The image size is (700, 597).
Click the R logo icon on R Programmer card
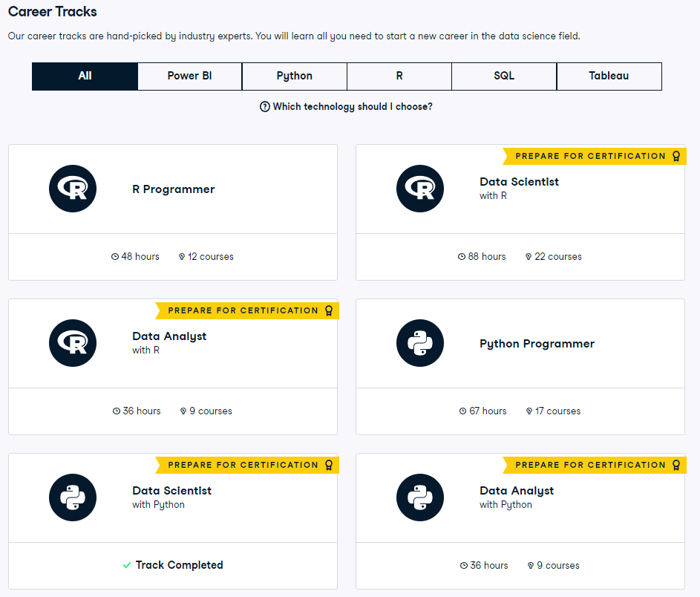pyautogui.click(x=73, y=189)
